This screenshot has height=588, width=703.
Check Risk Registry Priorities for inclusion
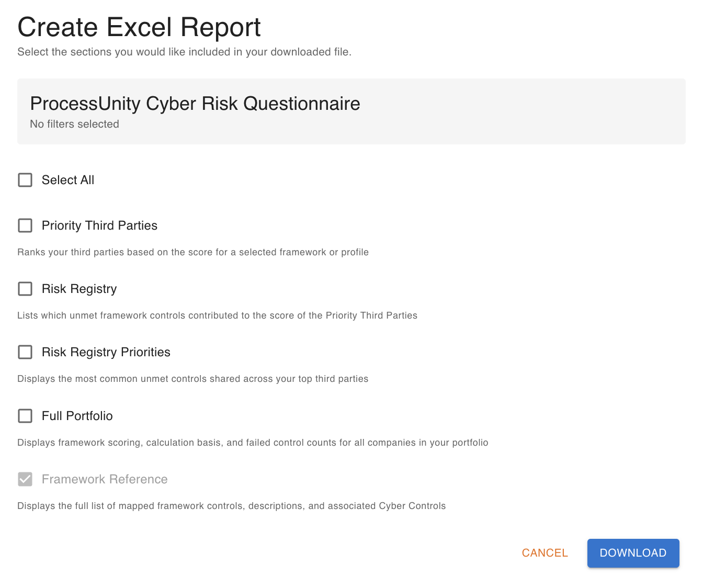(25, 352)
